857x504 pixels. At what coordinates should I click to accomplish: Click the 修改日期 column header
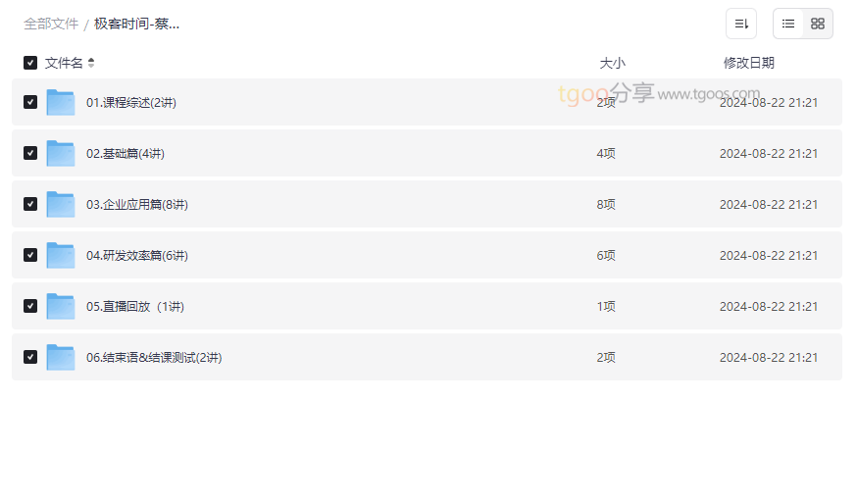point(749,63)
